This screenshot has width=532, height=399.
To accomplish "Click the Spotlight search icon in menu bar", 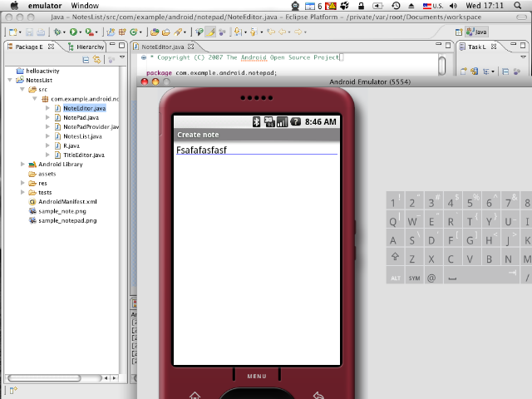I will [517, 6].
